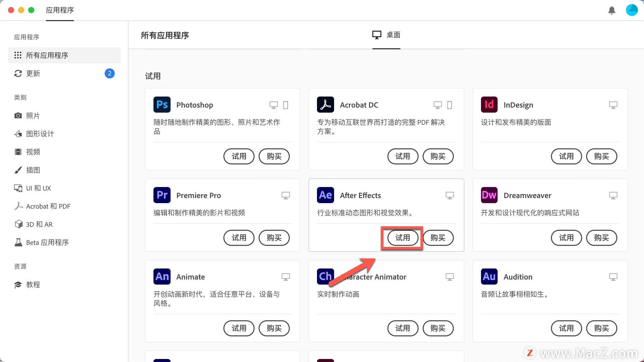Open the 图形设计 category
The height and width of the screenshot is (362, 644).
64,134
